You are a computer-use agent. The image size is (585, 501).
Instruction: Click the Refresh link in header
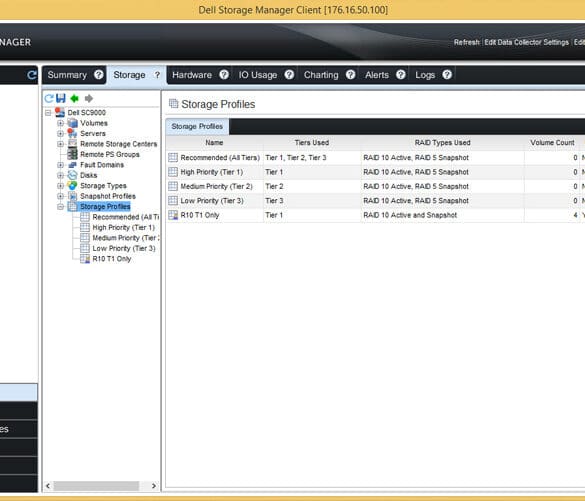tap(467, 43)
